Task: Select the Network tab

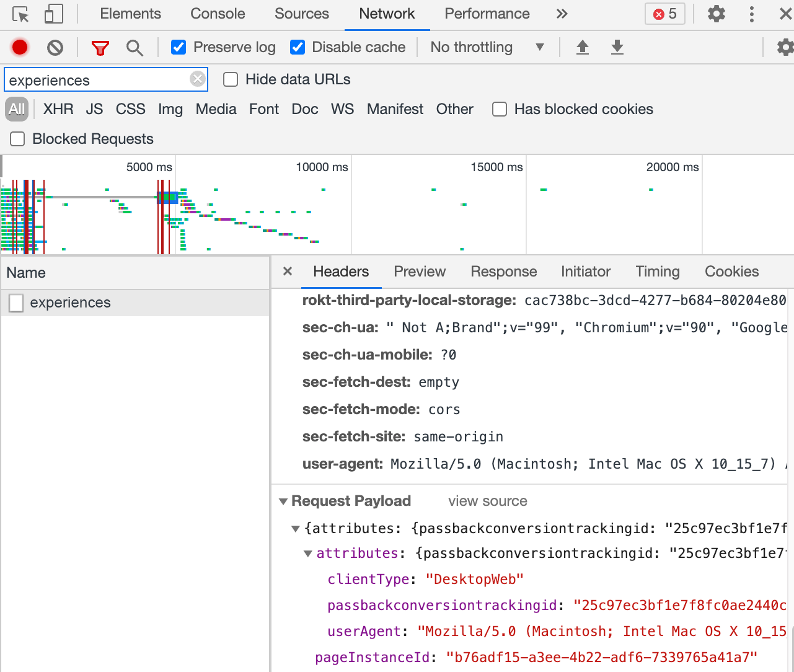Action: [387, 14]
